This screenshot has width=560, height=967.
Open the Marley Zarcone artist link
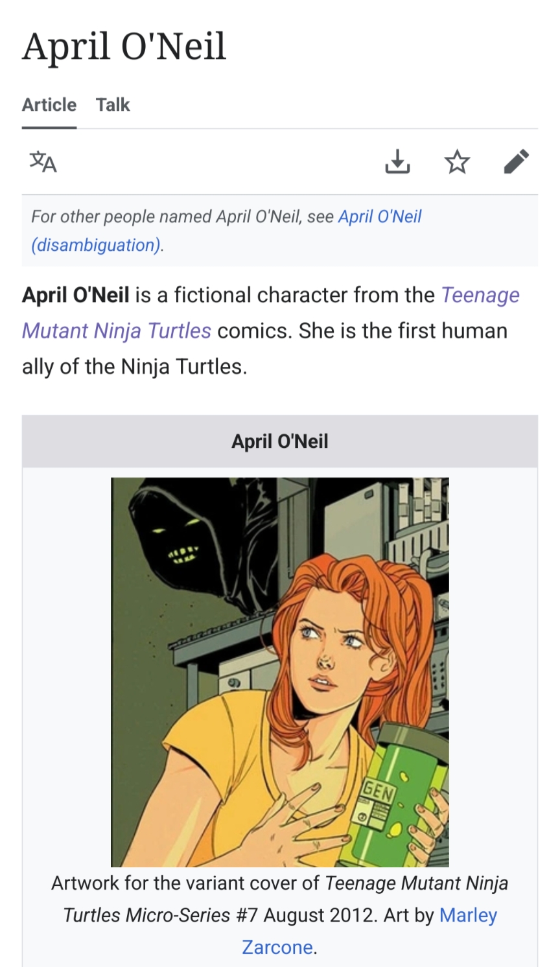pos(467,915)
